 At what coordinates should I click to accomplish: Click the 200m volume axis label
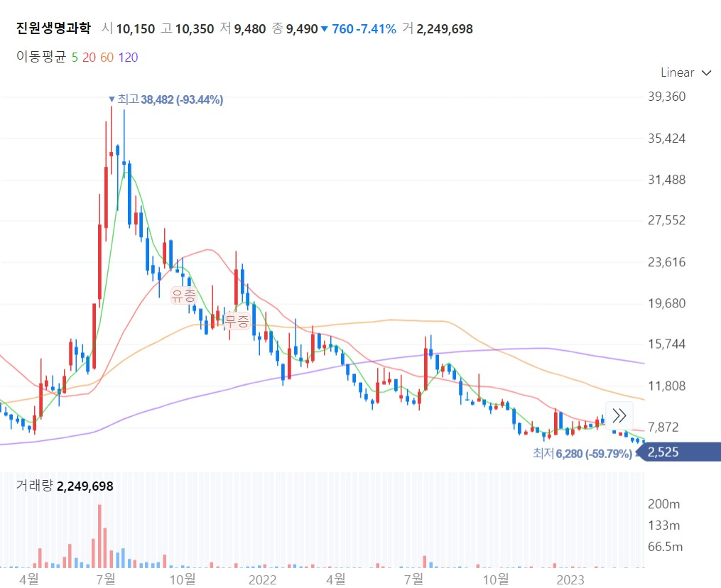pyautogui.click(x=663, y=504)
